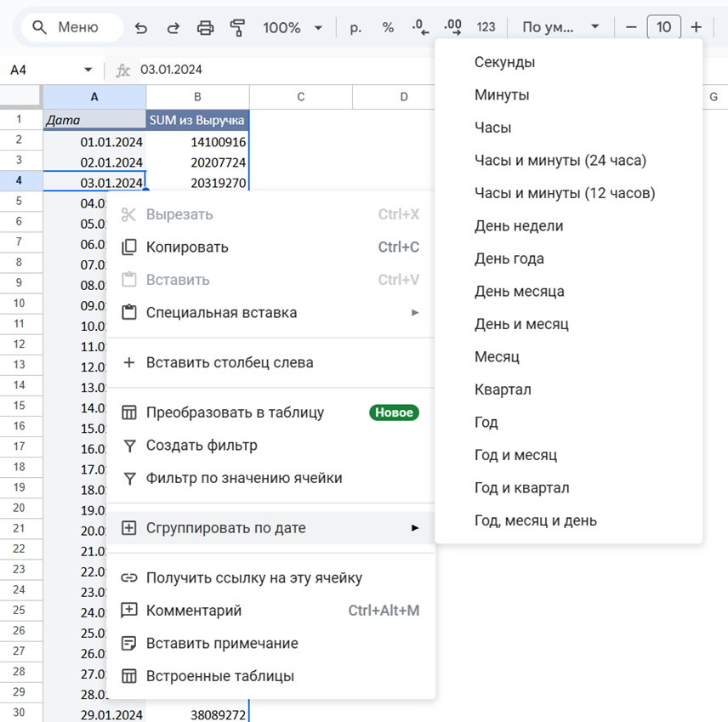Select Секунды grouping option
728x722 pixels.
[x=568, y=62]
